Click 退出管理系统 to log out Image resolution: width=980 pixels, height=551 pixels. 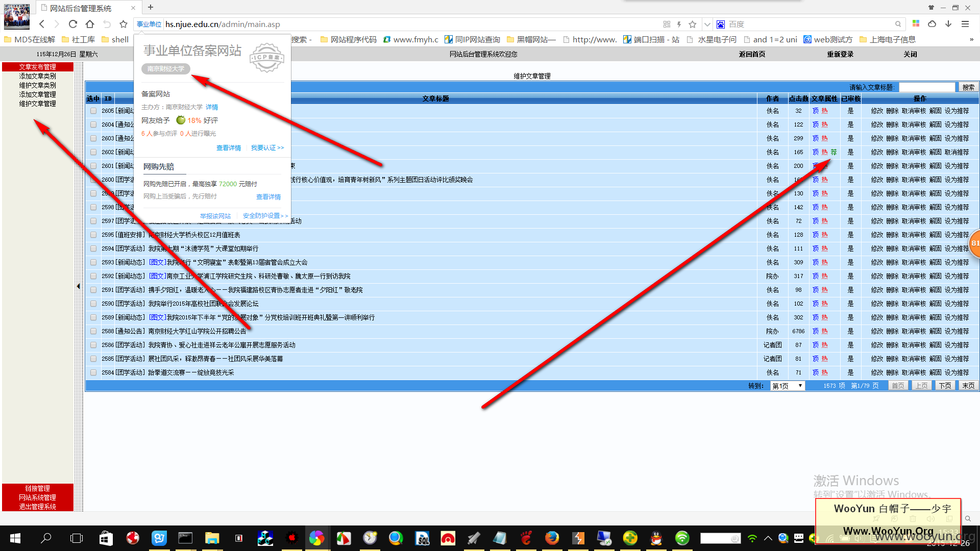[x=38, y=507]
